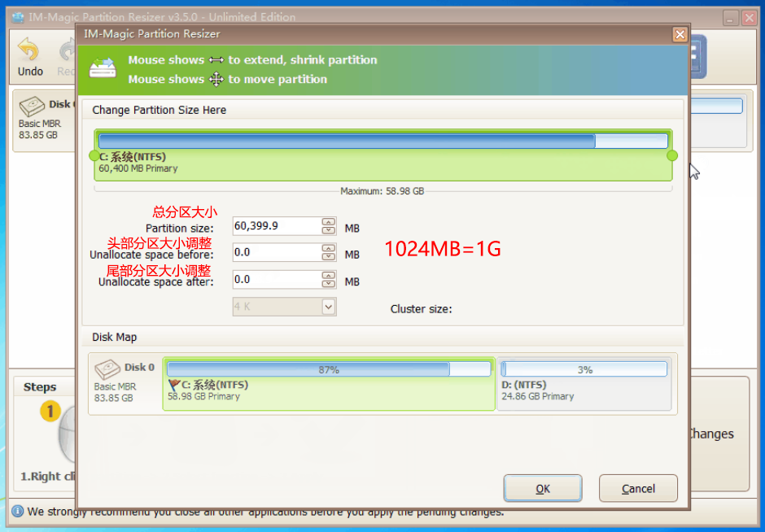Close the main Partition Resizer window

[750, 18]
